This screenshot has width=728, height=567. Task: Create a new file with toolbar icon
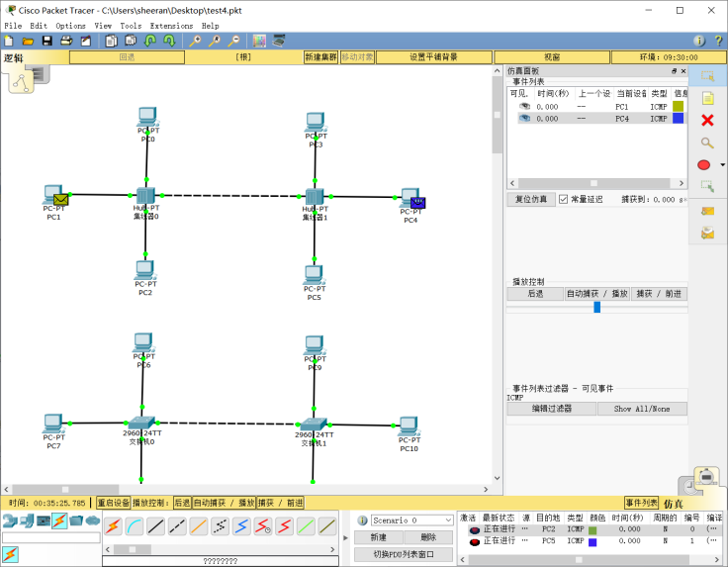pyautogui.click(x=9, y=41)
